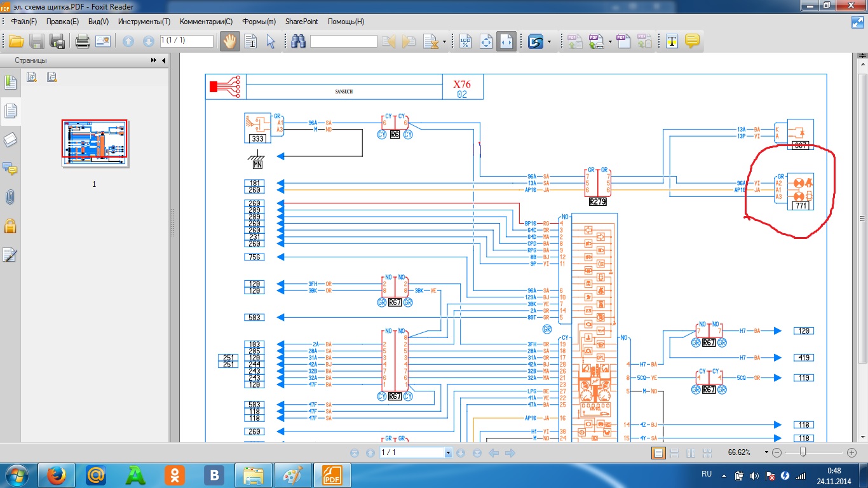Screen dimensions: 868x488
Task: Click the zoom out minus button
Action: 776,453
